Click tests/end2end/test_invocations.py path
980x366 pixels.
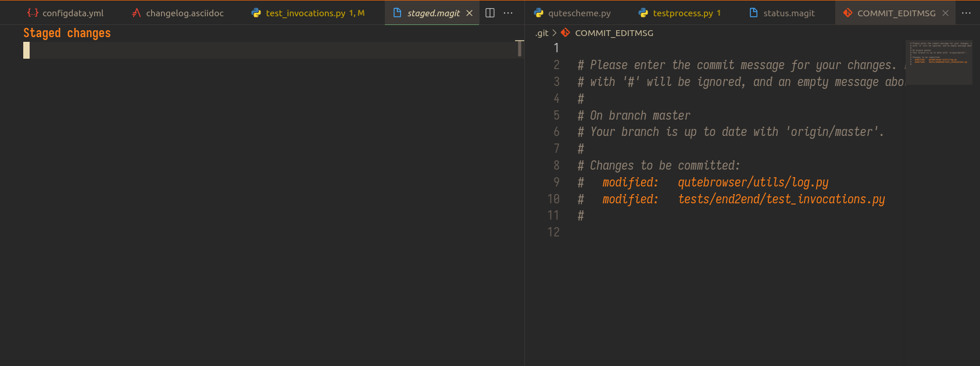782,199
